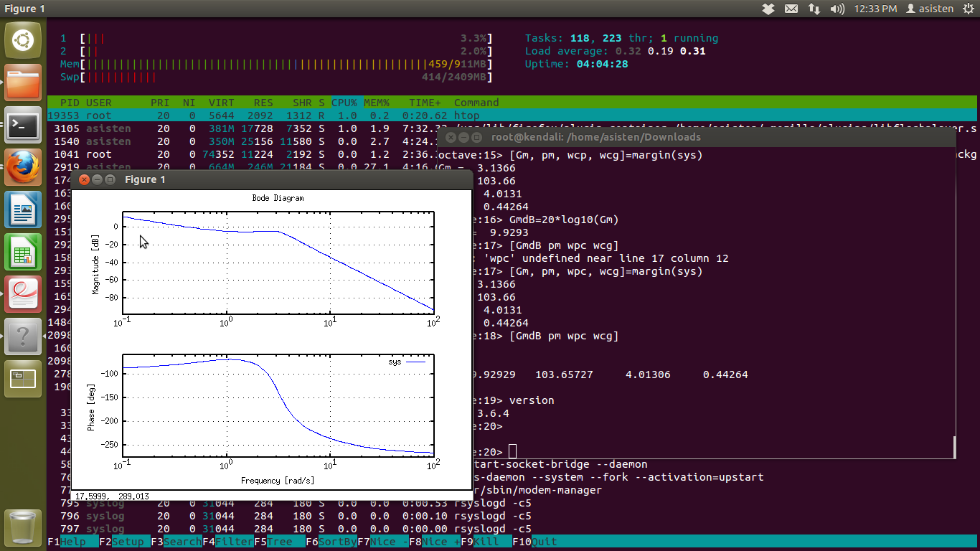Open the Trash icon in launcher
The height and width of the screenshot is (551, 980).
(23, 528)
